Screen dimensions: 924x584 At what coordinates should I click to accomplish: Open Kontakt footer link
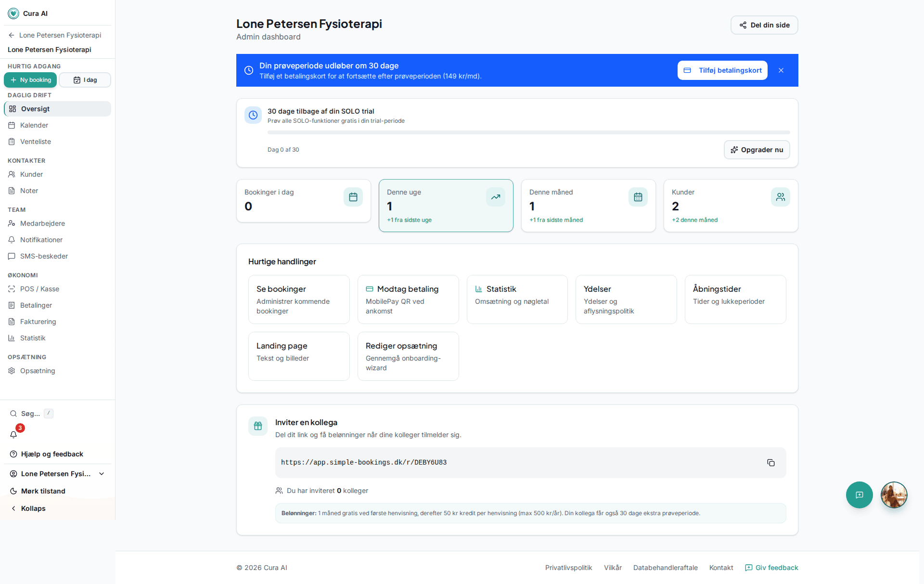point(721,568)
